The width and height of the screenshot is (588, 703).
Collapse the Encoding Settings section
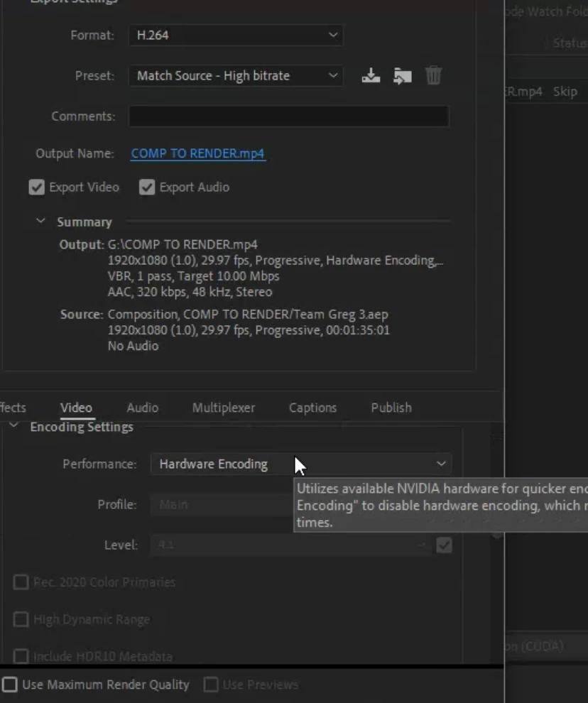[x=14, y=425]
